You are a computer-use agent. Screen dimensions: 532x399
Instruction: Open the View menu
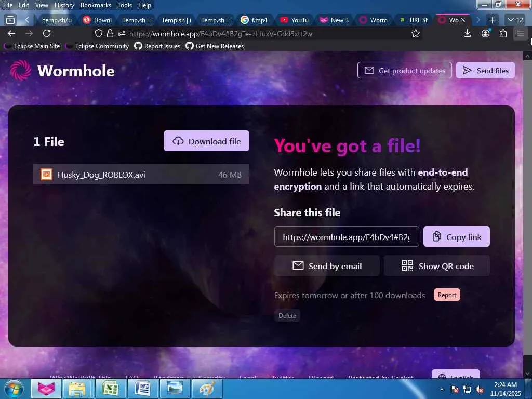[42, 5]
